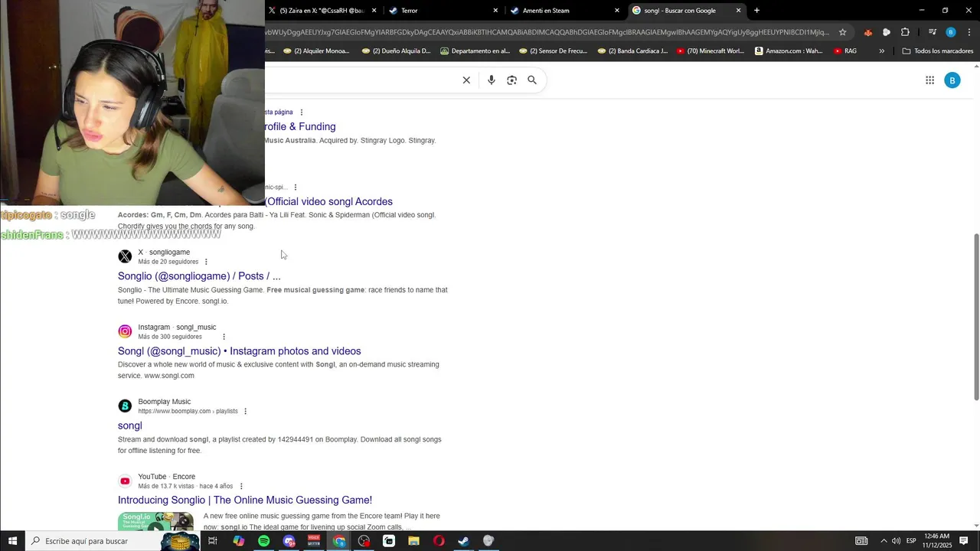Click the page vertical scrollbar
This screenshot has width=980, height=551.
tap(976, 317)
